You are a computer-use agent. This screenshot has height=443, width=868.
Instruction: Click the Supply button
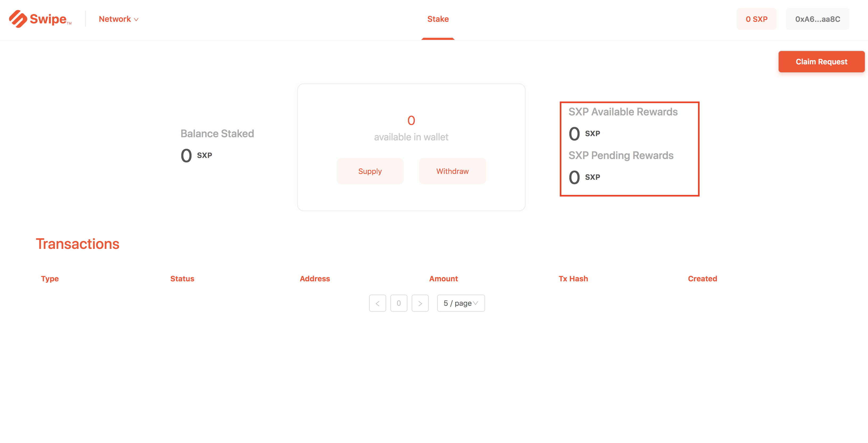370,171
